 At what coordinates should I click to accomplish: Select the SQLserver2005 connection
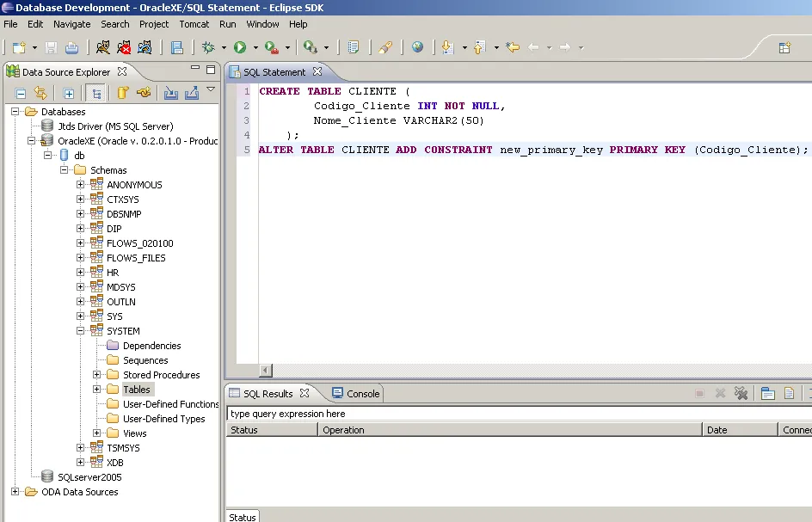click(x=89, y=477)
